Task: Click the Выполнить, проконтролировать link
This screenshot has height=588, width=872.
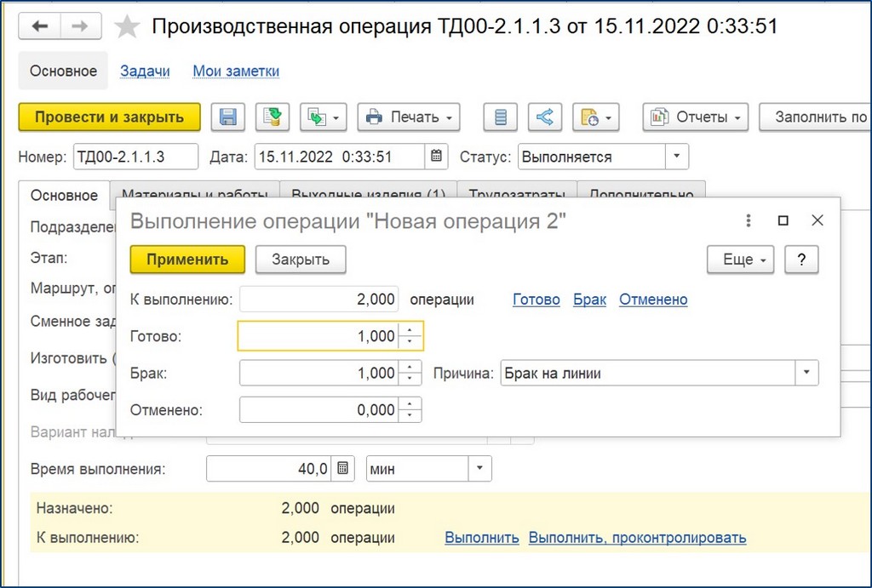Action: point(637,538)
